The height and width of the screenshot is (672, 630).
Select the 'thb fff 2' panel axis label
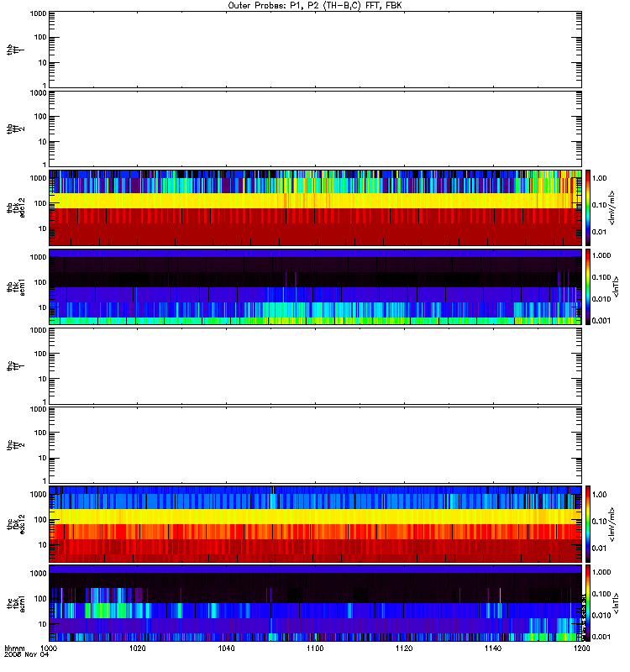click(x=15, y=129)
